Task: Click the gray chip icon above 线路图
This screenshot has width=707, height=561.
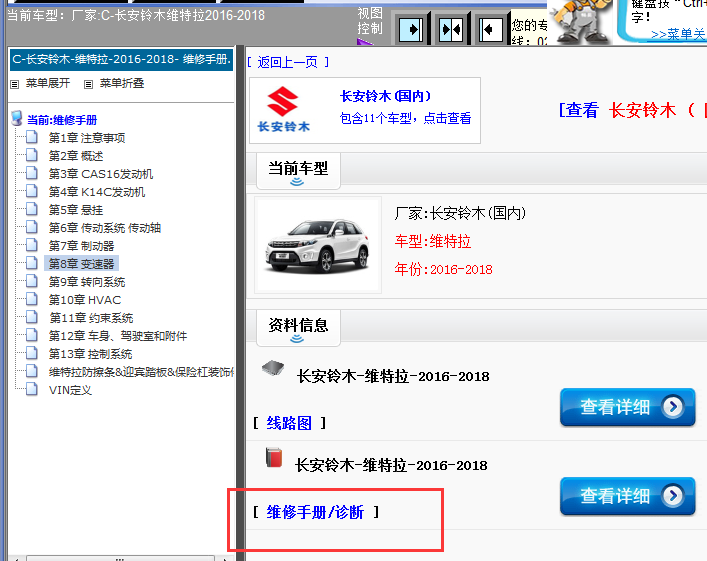Action: point(273,368)
